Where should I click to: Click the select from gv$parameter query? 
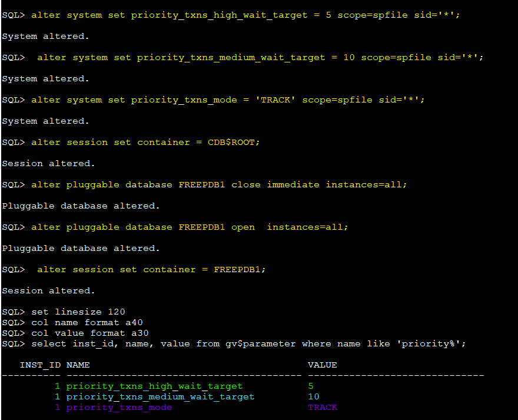248,343
